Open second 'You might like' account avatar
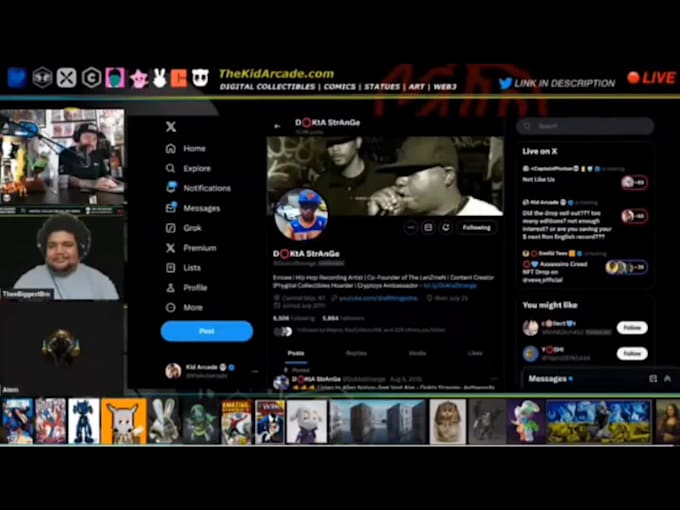The image size is (680, 510). tap(530, 353)
